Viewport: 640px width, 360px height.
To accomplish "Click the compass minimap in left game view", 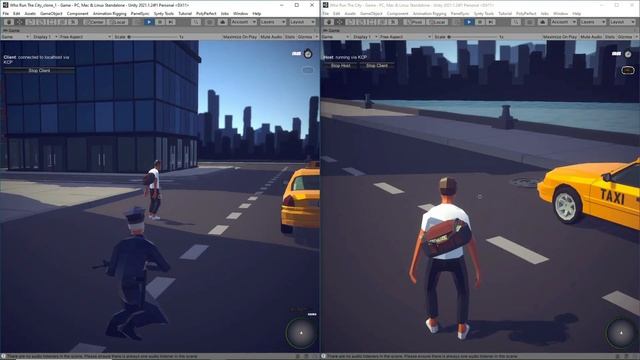I will tap(301, 333).
